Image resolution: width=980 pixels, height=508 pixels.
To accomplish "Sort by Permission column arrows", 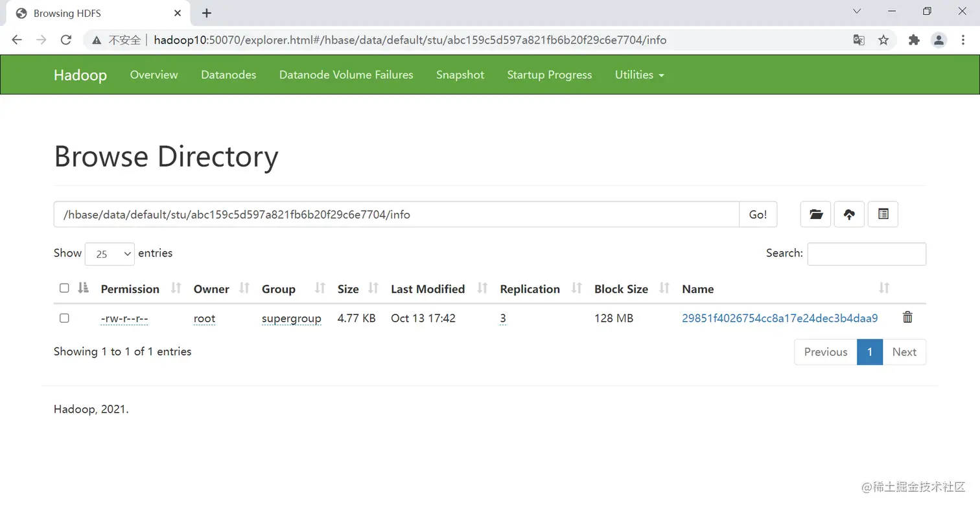I will 176,288.
